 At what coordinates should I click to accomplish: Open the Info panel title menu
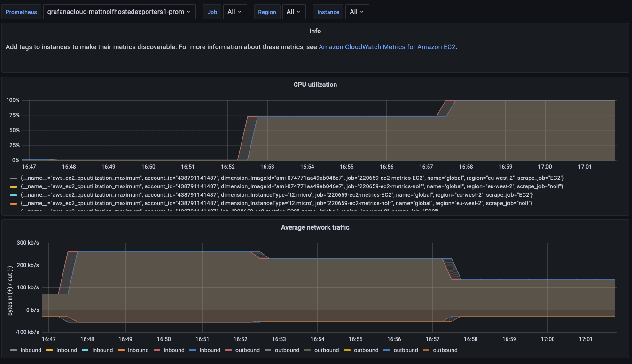[315, 31]
